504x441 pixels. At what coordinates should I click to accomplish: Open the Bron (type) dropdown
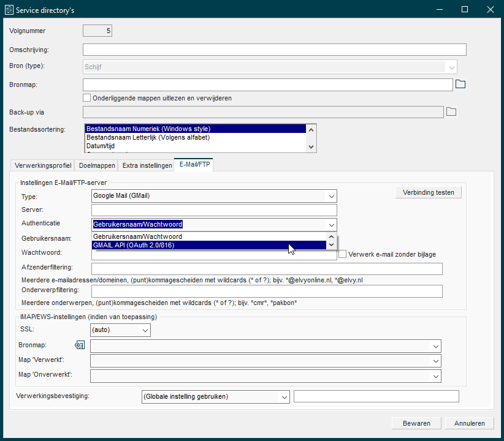pyautogui.click(x=452, y=67)
